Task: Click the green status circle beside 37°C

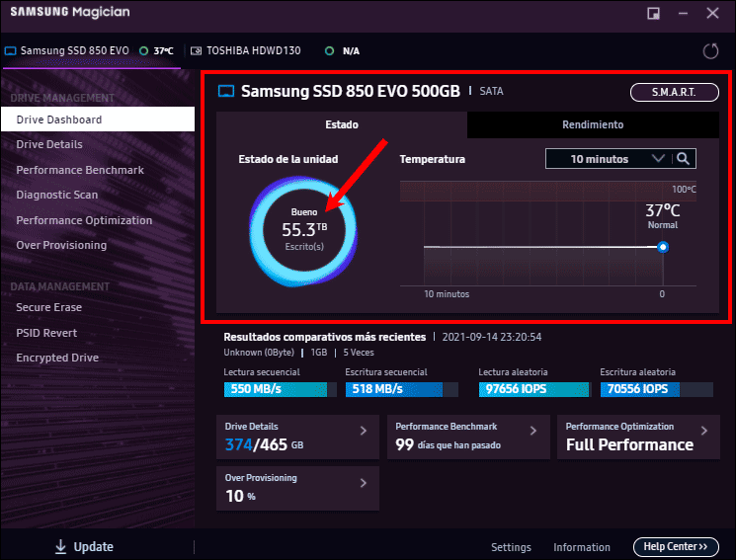Action: tap(143, 50)
